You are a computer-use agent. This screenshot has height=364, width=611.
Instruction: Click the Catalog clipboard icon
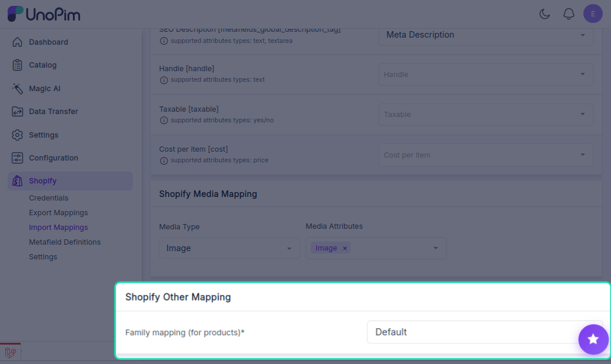point(17,65)
